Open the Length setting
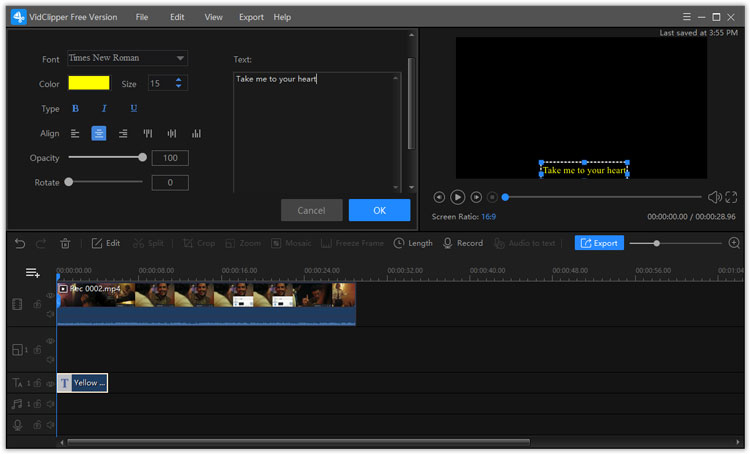Image resolution: width=750 pixels, height=454 pixels. pyautogui.click(x=413, y=244)
